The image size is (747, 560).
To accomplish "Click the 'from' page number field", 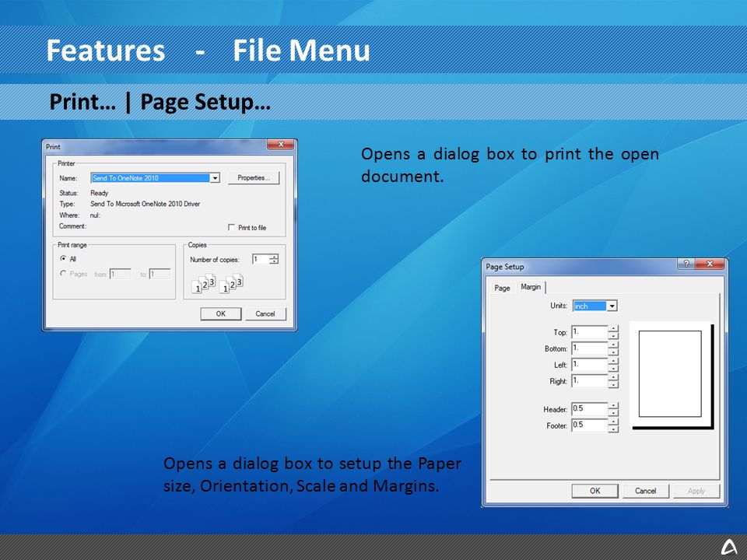I will coord(120,275).
